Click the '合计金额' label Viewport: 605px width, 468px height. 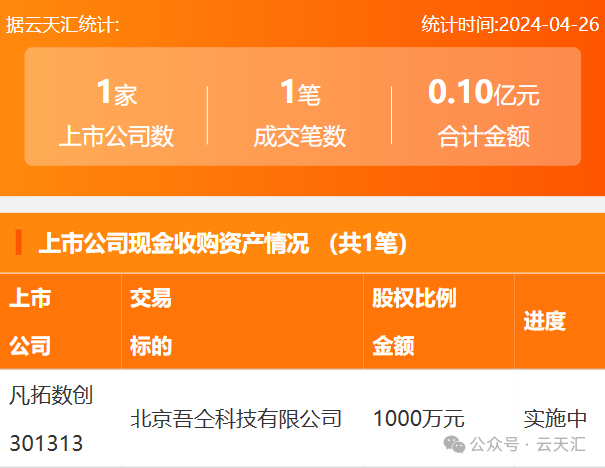pyautogui.click(x=484, y=136)
